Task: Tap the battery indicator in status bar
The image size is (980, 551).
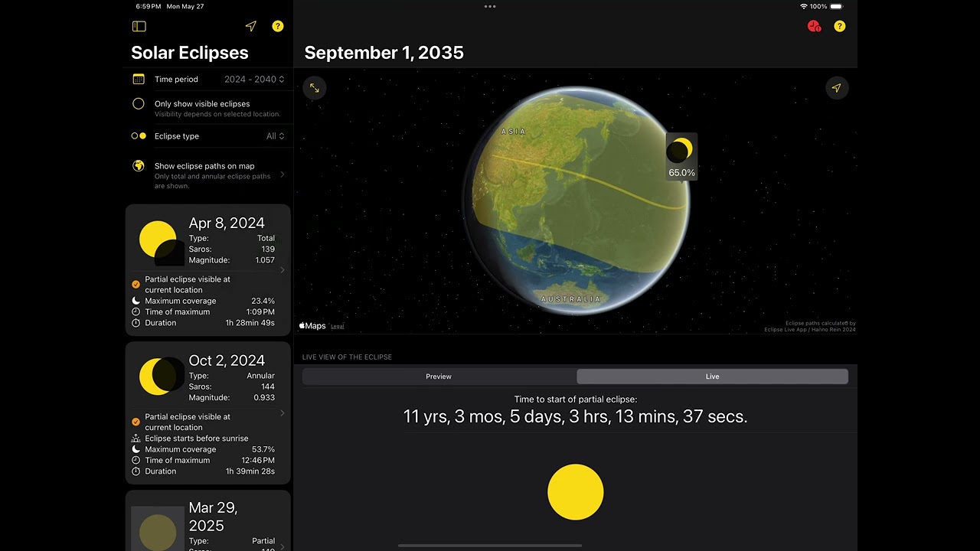Action: (836, 6)
